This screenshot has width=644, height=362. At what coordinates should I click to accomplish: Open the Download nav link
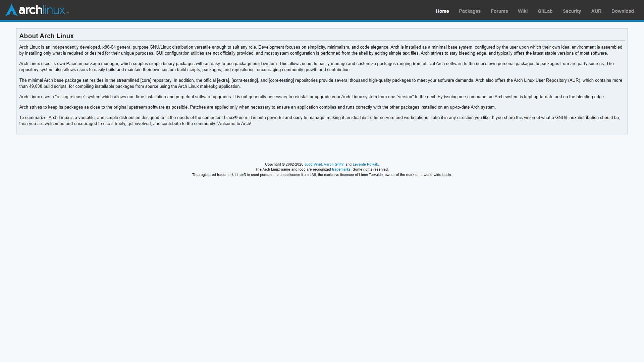(x=622, y=11)
